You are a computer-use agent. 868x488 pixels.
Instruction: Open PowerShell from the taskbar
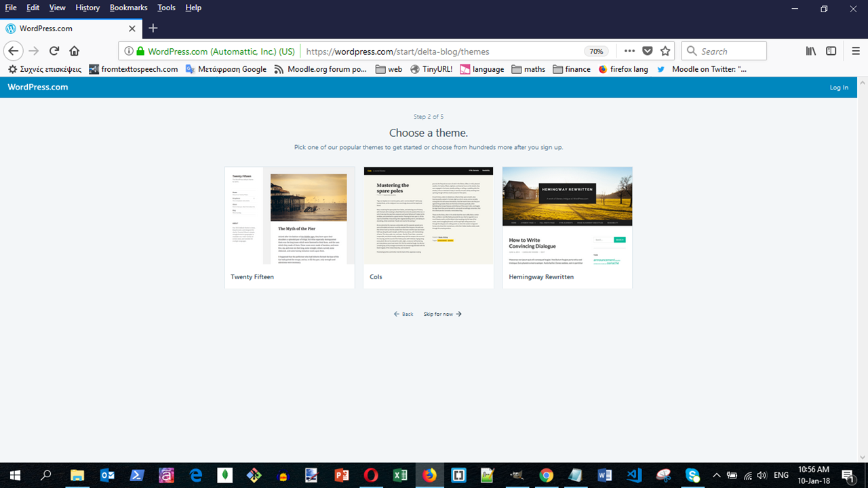(136, 475)
